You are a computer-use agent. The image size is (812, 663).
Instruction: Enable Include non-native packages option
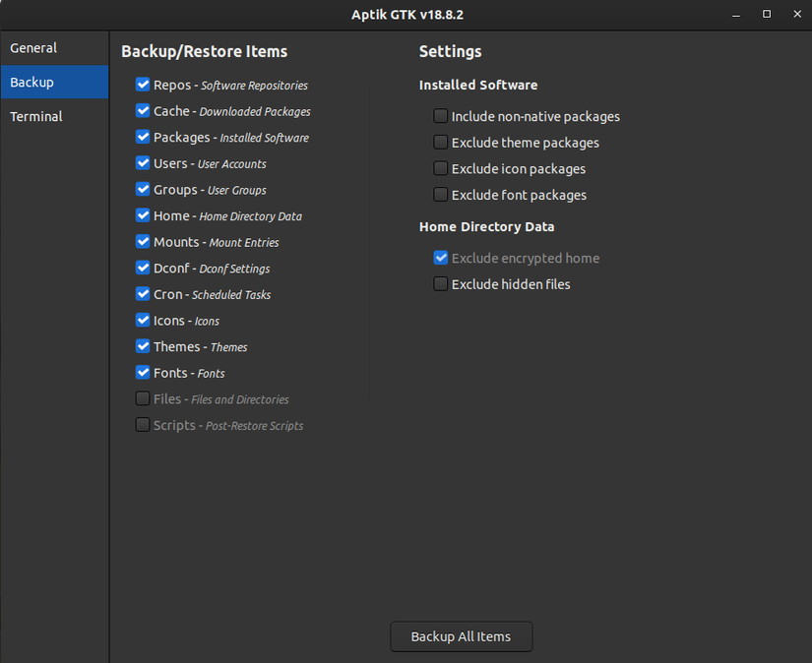click(440, 115)
